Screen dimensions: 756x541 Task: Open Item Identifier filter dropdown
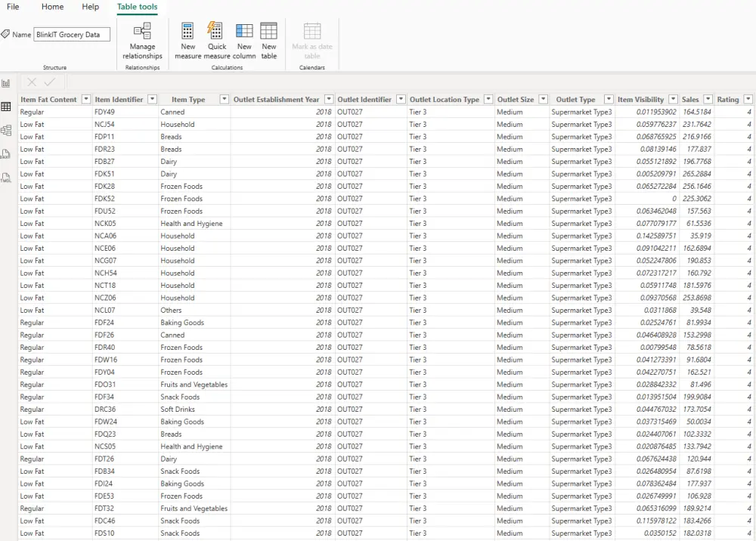153,99
